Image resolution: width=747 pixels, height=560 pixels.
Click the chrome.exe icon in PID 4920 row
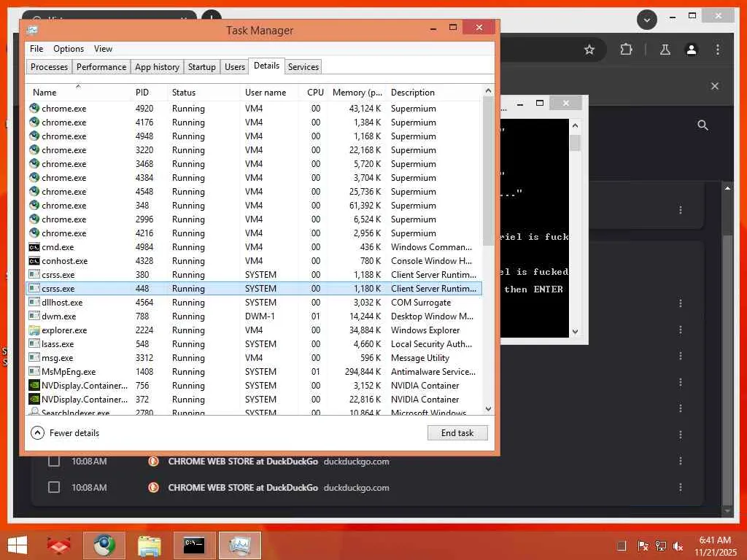click(x=34, y=108)
